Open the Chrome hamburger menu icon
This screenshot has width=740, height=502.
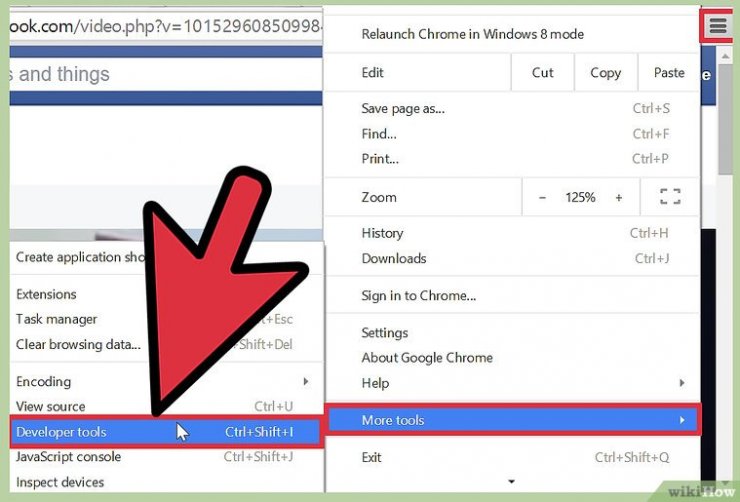point(717,25)
